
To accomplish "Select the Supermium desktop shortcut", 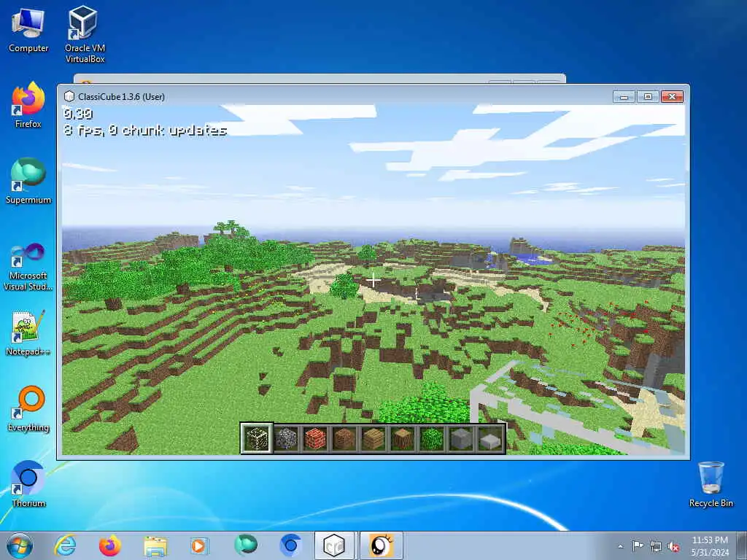I will pyautogui.click(x=28, y=181).
